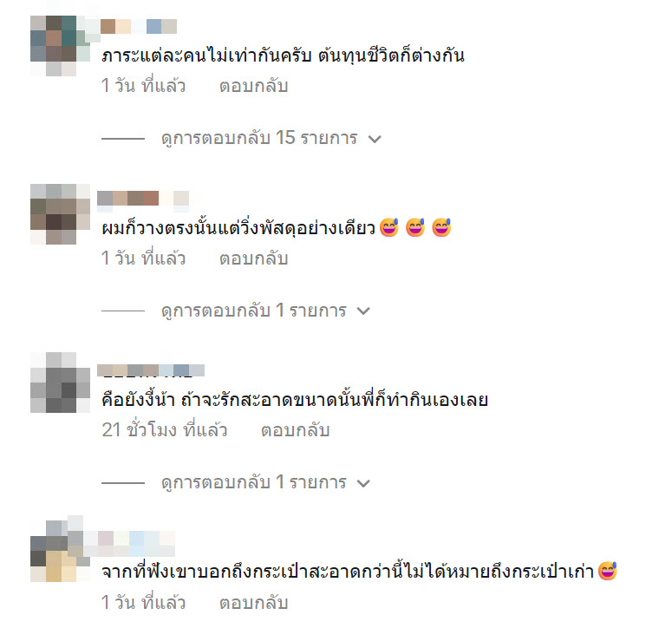Click ตอบกลับ under the ผมก็วางตรงนั้น comment
Screen dimensions: 672x641
(x=254, y=258)
